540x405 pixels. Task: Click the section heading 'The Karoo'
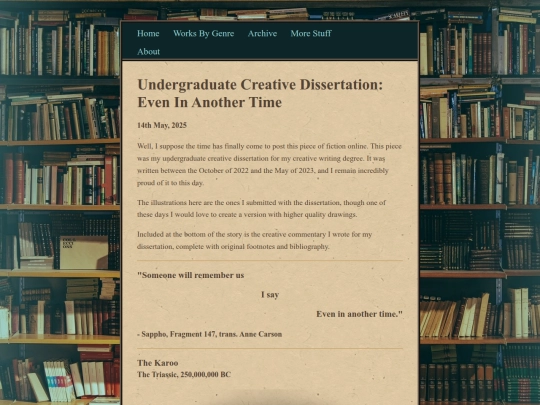158,363
